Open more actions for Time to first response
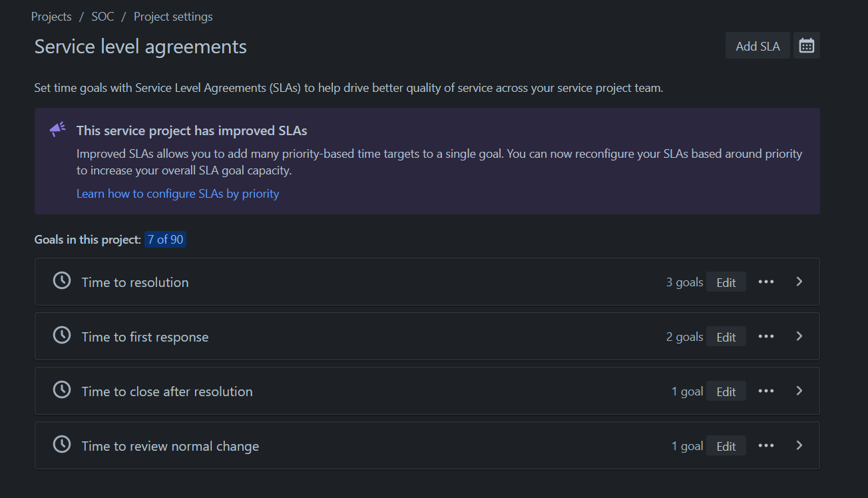This screenshot has width=868, height=498. pos(765,336)
